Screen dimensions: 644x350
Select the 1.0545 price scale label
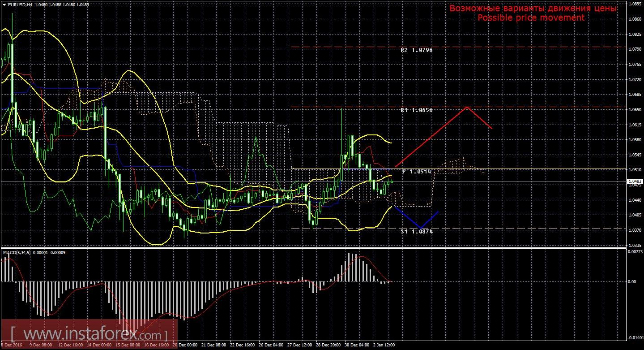[635, 155]
